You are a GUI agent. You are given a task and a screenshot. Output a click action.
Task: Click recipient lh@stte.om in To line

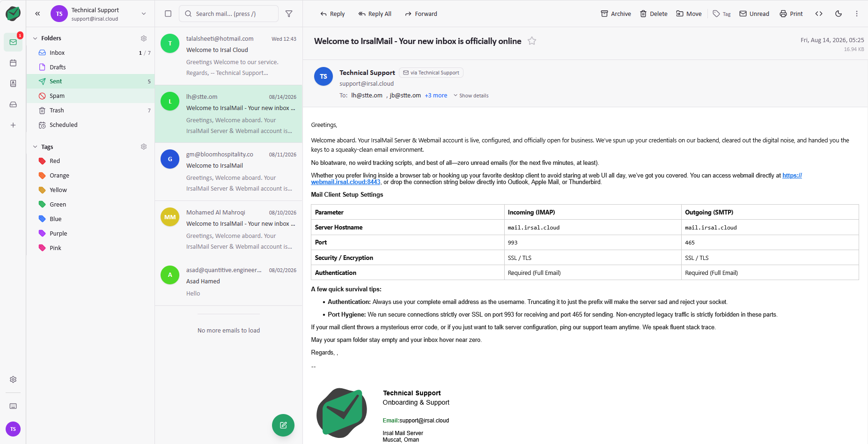click(x=367, y=96)
